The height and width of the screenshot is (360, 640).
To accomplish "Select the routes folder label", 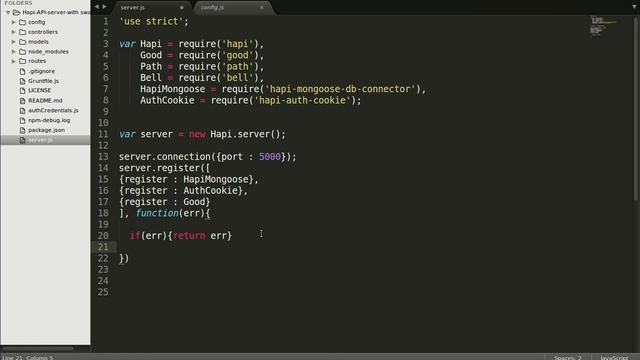I will (37, 61).
